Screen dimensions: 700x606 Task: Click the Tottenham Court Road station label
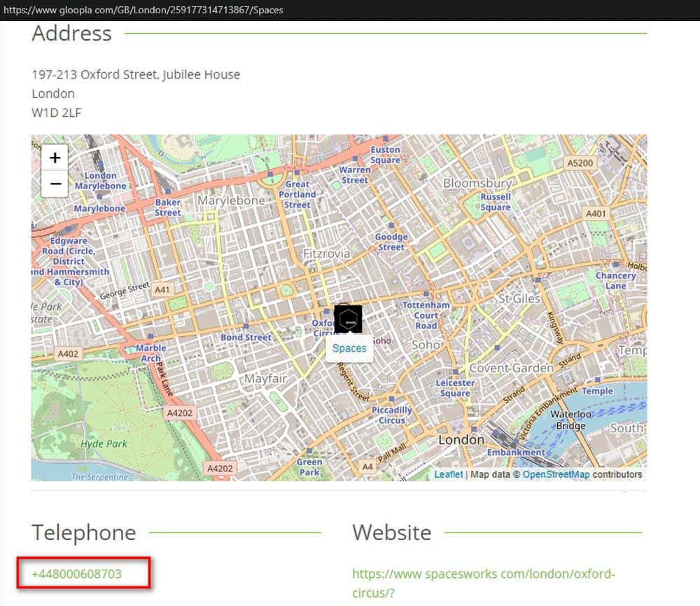tap(426, 315)
